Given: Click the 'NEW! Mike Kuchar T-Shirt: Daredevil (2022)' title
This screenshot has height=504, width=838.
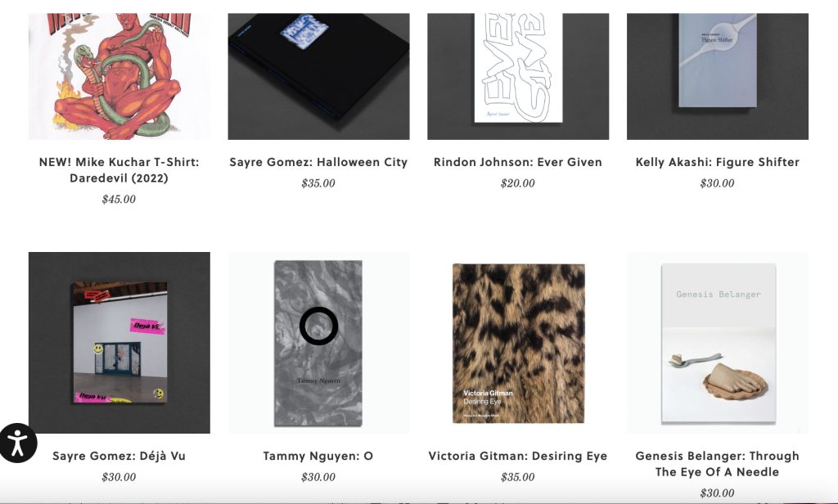Looking at the screenshot, I should tap(119, 170).
